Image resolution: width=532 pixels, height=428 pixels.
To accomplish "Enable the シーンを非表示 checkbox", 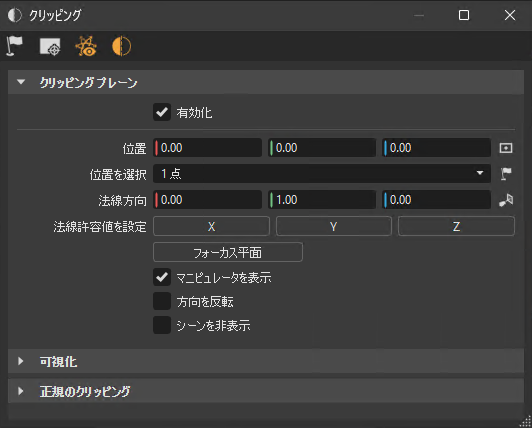I will click(x=162, y=325).
